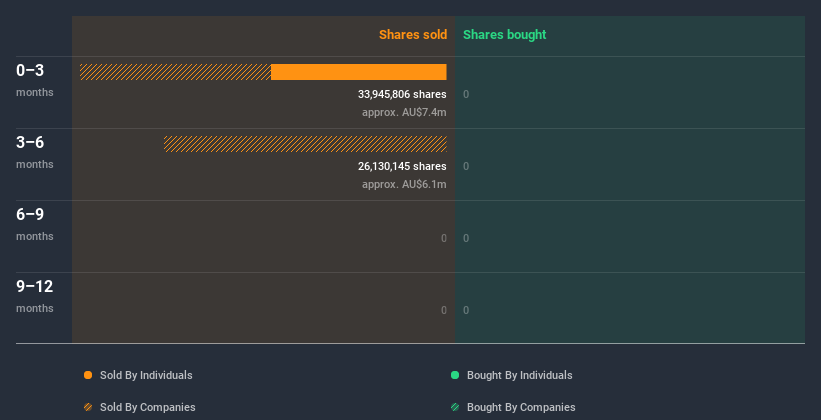Click the 33,945,806 shares value
The height and width of the screenshot is (420, 821).
(x=402, y=94)
